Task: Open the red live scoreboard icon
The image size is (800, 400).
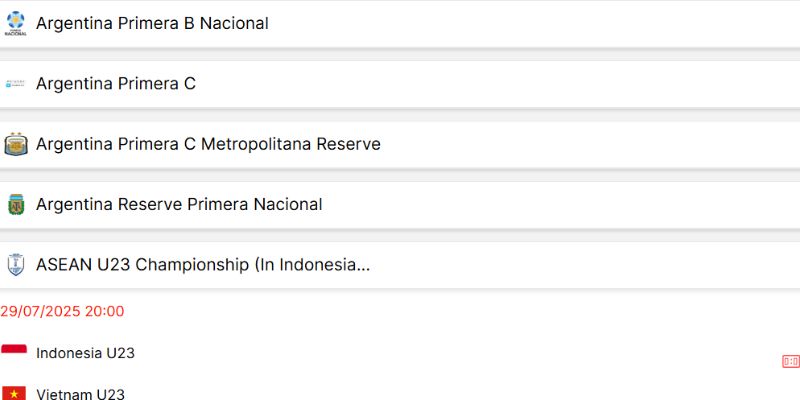Action: 790,361
